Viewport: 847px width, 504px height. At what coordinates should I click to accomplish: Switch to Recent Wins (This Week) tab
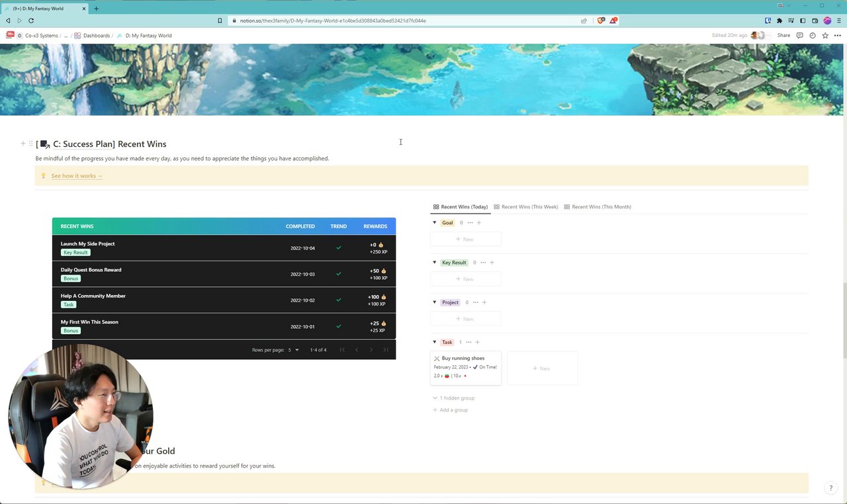click(526, 206)
